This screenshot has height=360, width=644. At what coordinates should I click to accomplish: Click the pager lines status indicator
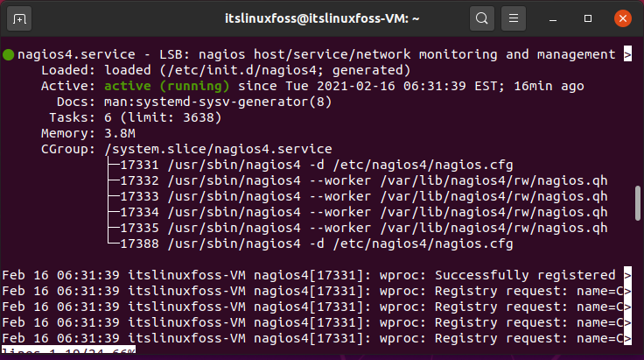tap(68, 350)
